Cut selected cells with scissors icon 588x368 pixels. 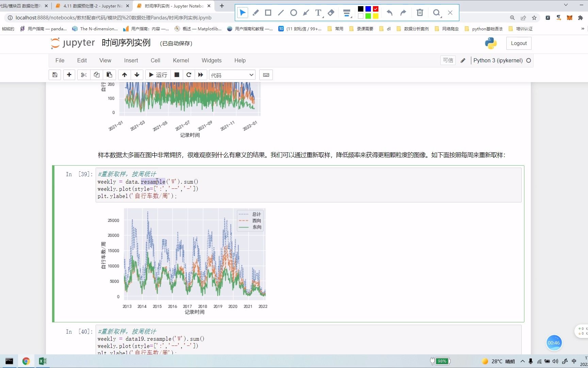coord(84,75)
